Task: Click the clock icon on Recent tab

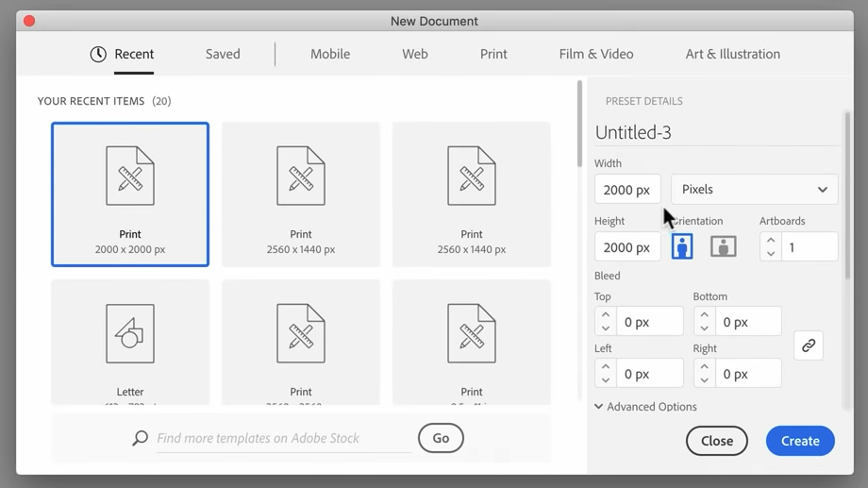Action: pyautogui.click(x=98, y=55)
